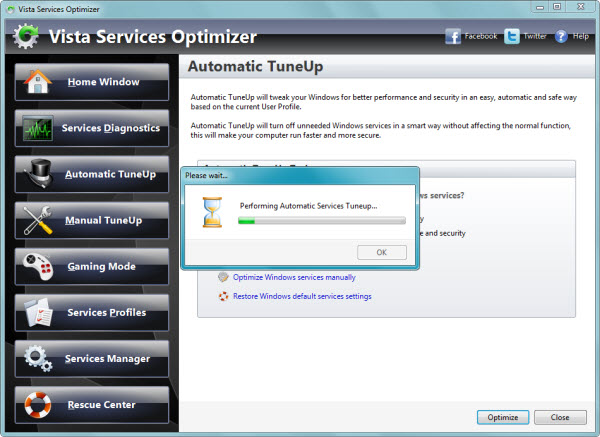Minimize the Vista Services Optimizer window
600x437 pixels.
click(540, 7)
